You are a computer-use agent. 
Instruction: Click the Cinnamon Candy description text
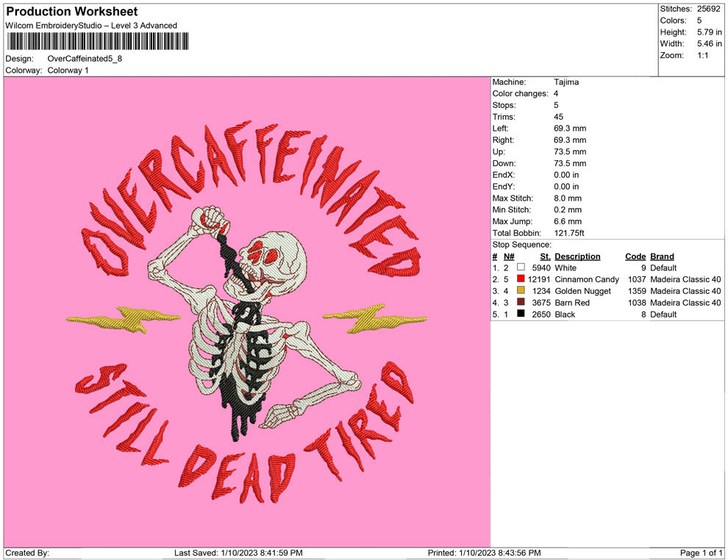pos(587,279)
